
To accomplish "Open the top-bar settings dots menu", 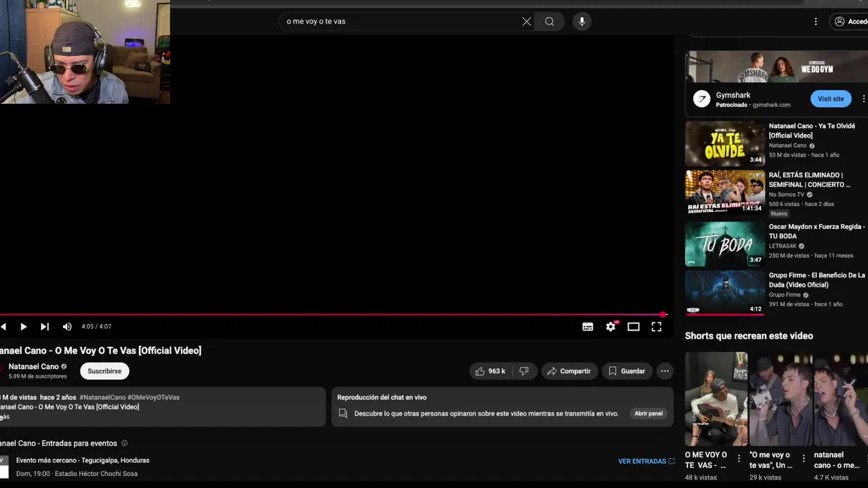I will 816,21.
